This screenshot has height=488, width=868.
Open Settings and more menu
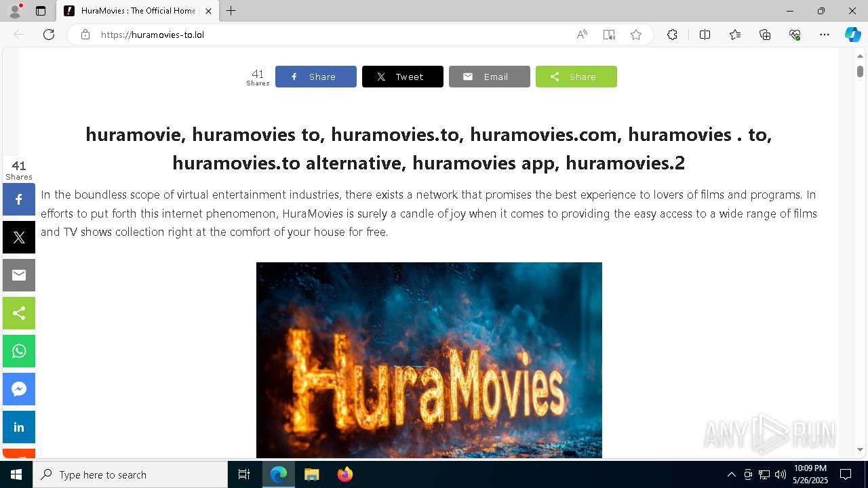tap(825, 35)
